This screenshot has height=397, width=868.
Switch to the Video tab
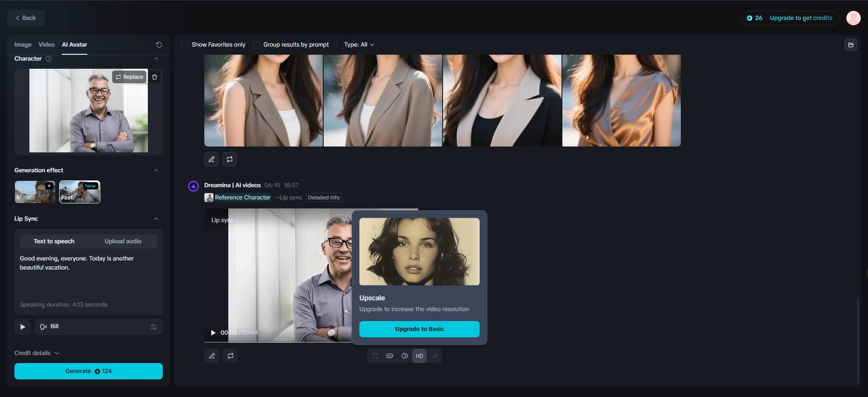[x=47, y=45]
